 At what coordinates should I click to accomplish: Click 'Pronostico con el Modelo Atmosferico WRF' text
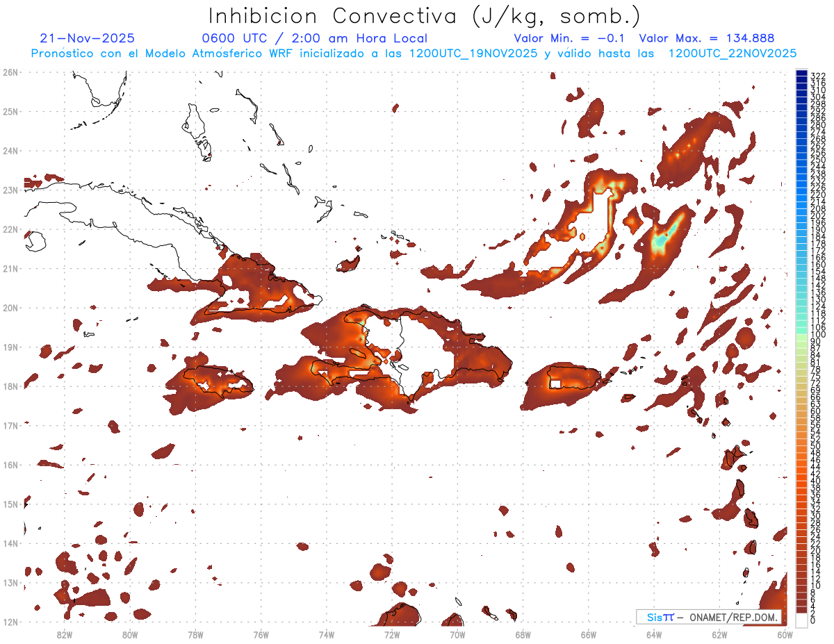pyautogui.click(x=163, y=53)
